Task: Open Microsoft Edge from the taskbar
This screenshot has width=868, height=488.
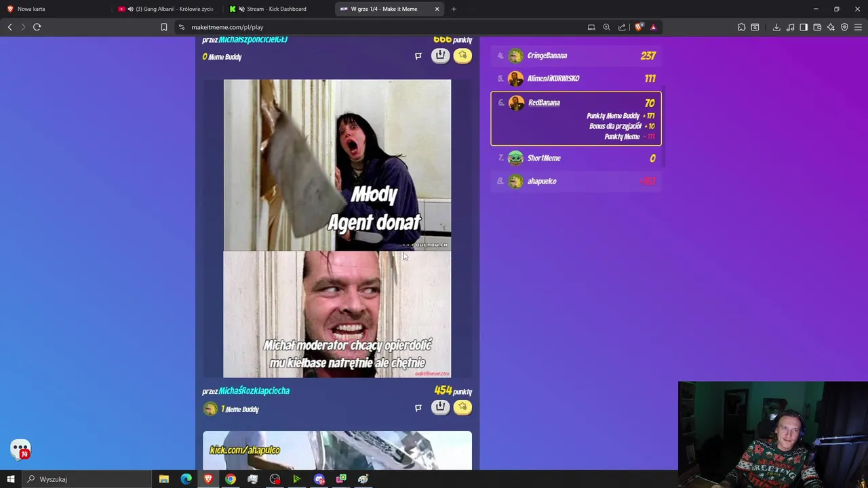Action: [186, 479]
